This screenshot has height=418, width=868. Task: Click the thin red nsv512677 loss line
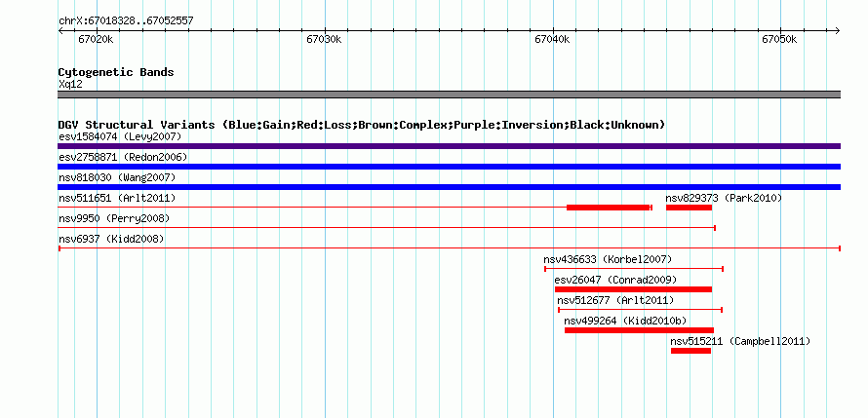click(x=641, y=310)
